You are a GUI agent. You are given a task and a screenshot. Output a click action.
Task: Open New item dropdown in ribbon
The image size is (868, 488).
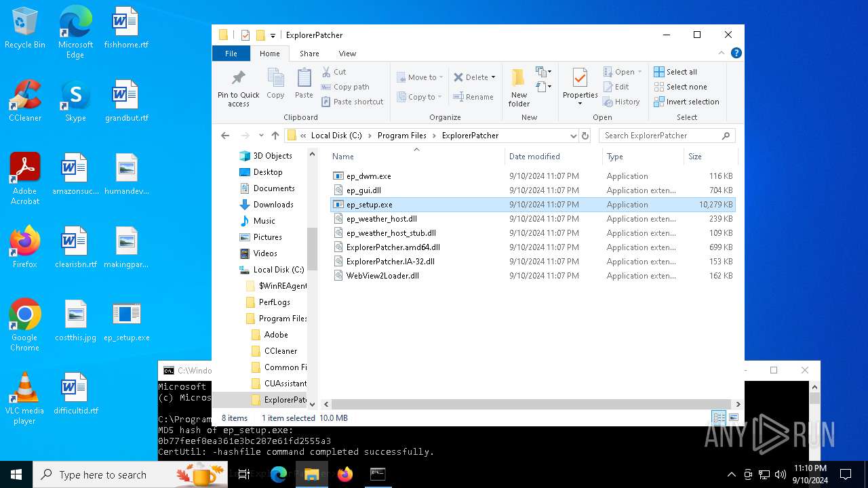543,72
